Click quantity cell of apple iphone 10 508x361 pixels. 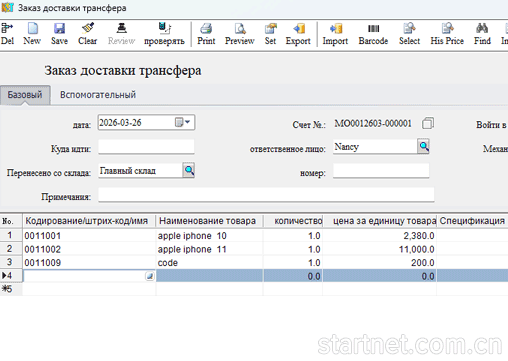pos(293,236)
